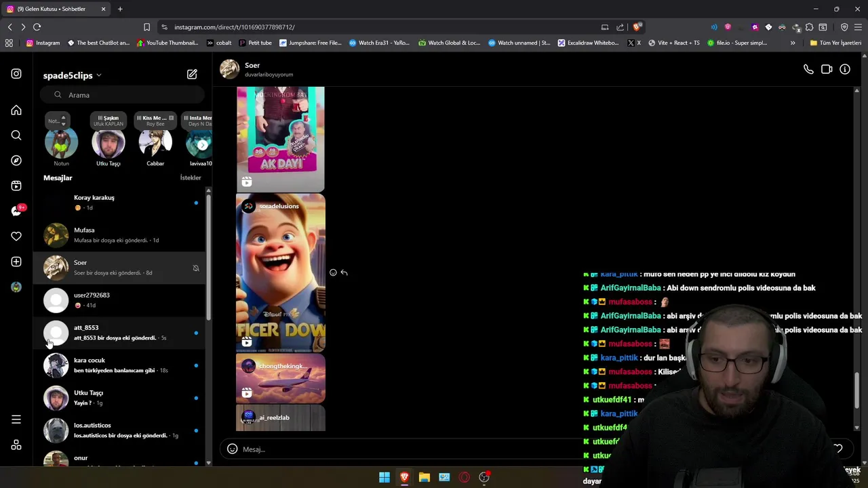The height and width of the screenshot is (488, 868).
Task: Click the instagram.com address bar URL
Action: pyautogui.click(x=235, y=27)
